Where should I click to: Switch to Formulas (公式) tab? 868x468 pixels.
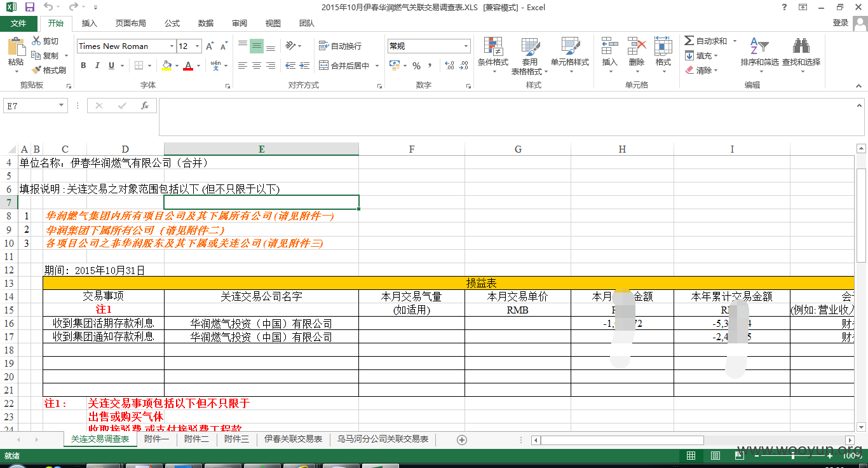pos(172,24)
